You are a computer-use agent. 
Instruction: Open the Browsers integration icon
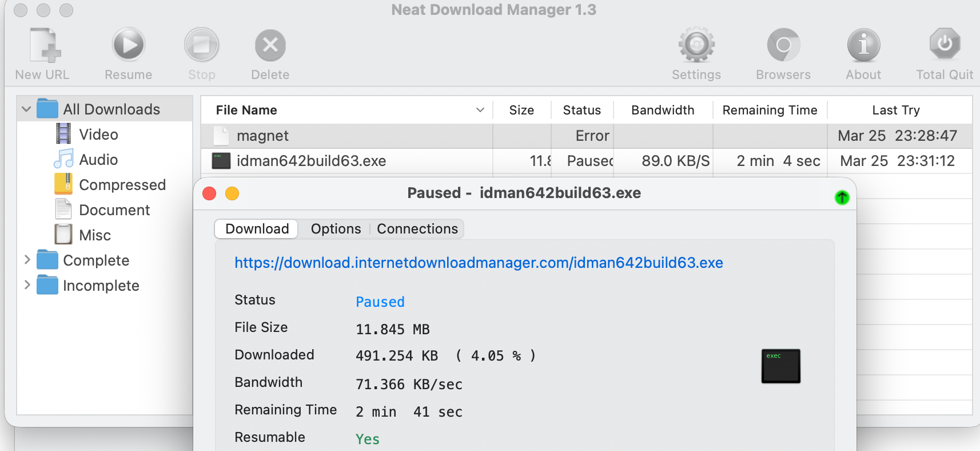pyautogui.click(x=783, y=45)
